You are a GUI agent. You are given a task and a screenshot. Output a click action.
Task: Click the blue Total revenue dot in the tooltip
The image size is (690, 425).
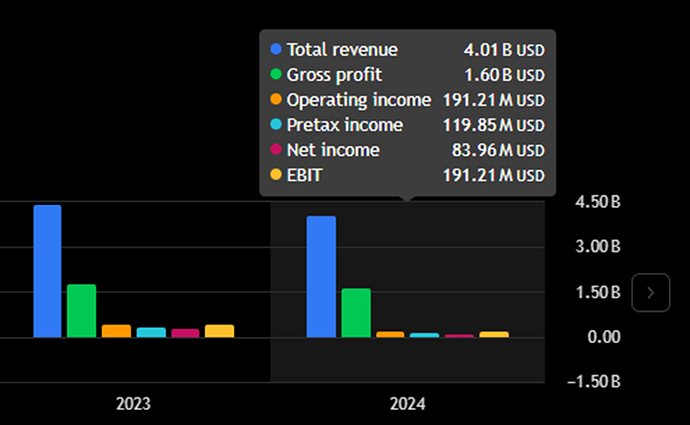pos(276,49)
